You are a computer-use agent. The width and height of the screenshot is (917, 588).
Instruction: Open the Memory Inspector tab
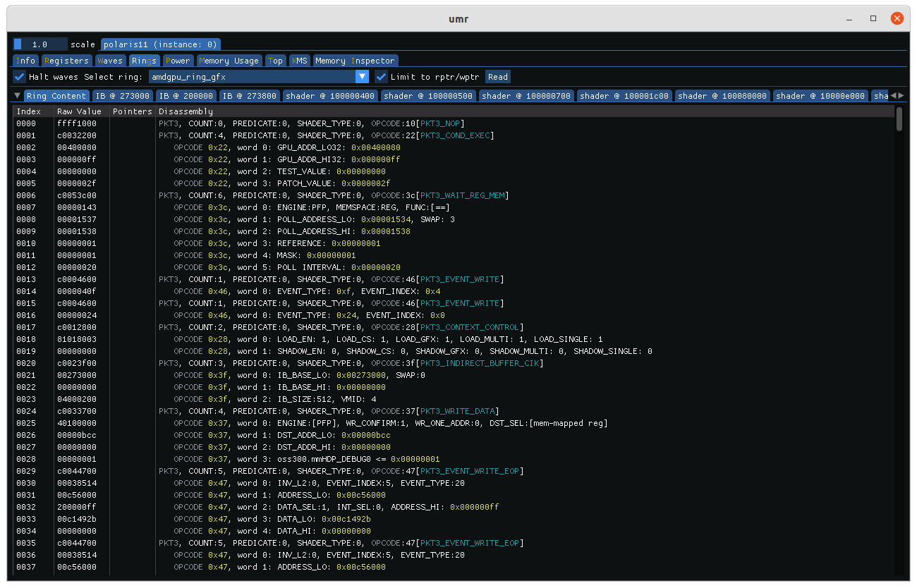click(x=356, y=61)
